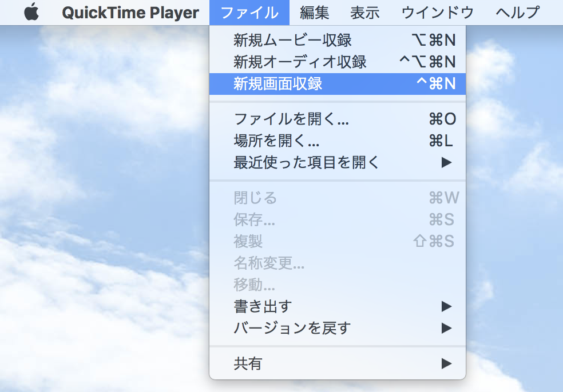Expand the 書き出す submenu
The image size is (563, 392).
point(338,306)
